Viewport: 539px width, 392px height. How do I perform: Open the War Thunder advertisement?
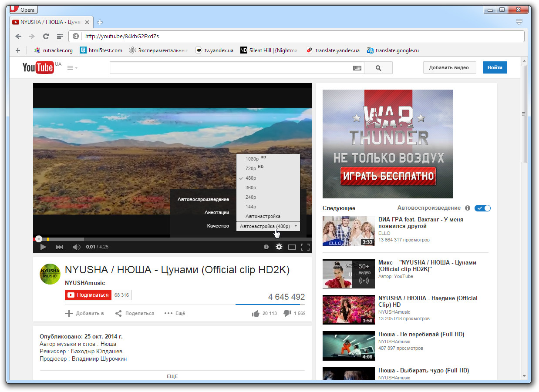click(x=388, y=144)
